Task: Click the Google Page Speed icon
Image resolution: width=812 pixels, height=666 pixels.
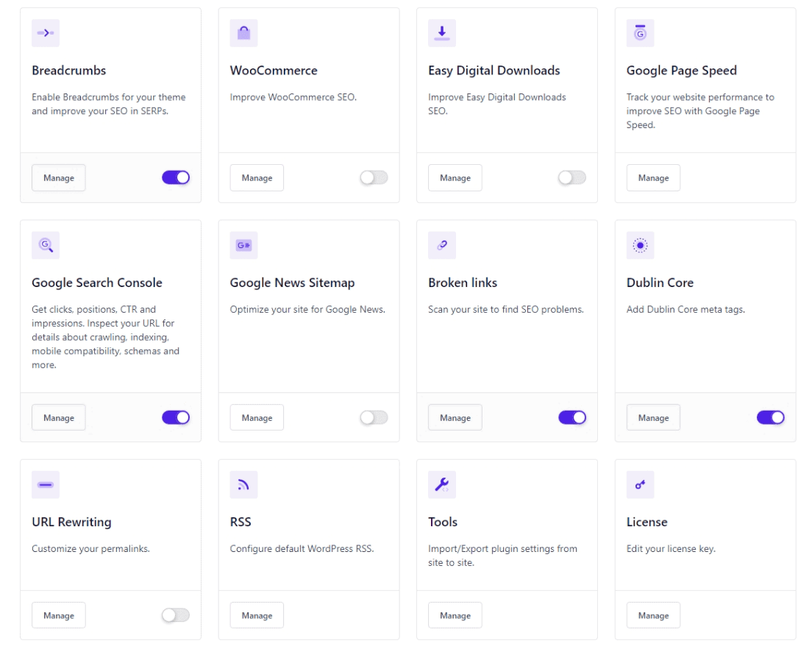Action: (x=640, y=33)
